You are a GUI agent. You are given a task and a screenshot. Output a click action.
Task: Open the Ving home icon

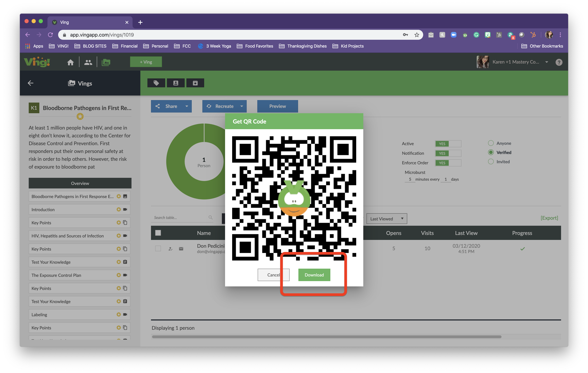70,62
